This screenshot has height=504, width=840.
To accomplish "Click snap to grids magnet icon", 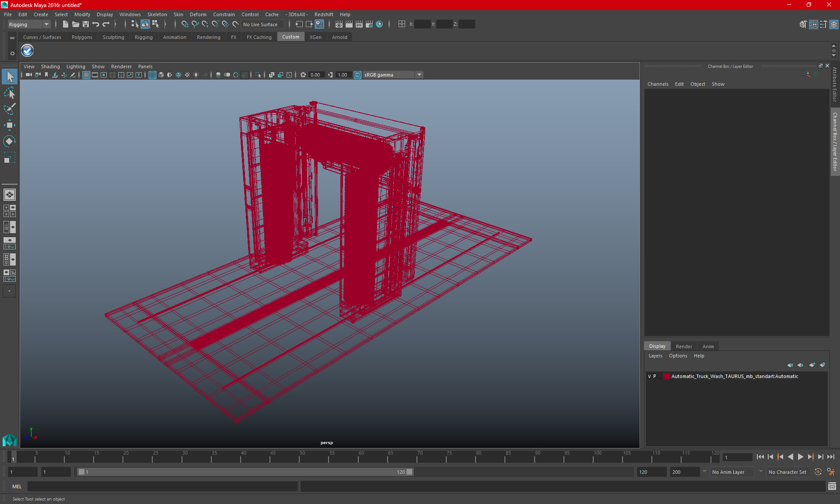I will [x=185, y=24].
